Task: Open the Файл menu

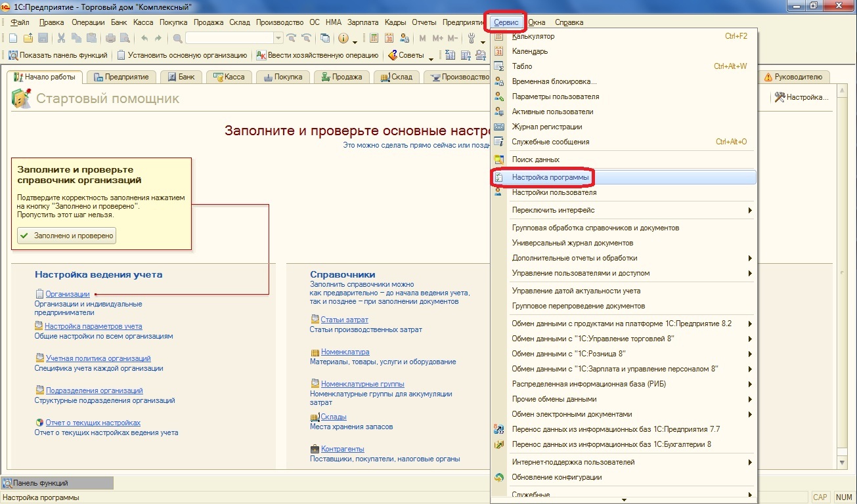Action: pyautogui.click(x=20, y=22)
